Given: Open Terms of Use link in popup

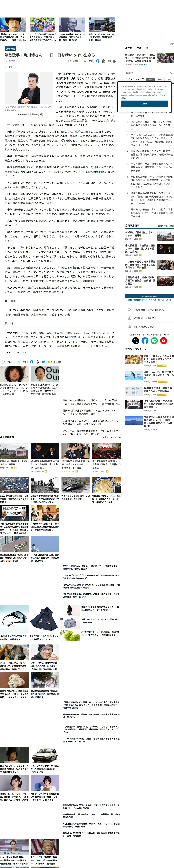Looking at the screenshot, I should [163, 95].
